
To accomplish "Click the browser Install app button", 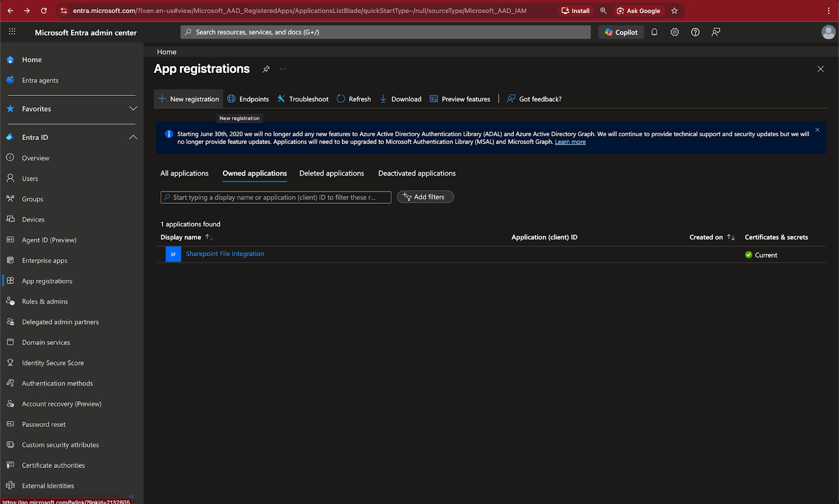I will tap(575, 10).
